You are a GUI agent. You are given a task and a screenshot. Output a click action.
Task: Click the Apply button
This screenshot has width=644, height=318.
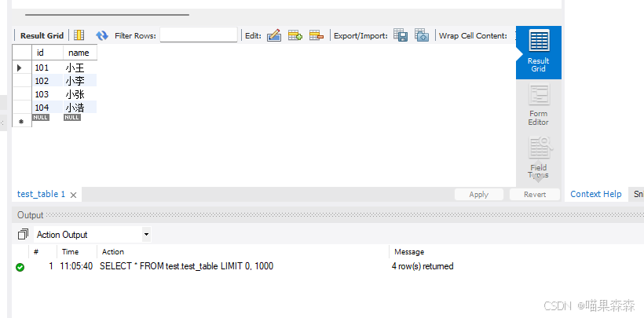(479, 195)
